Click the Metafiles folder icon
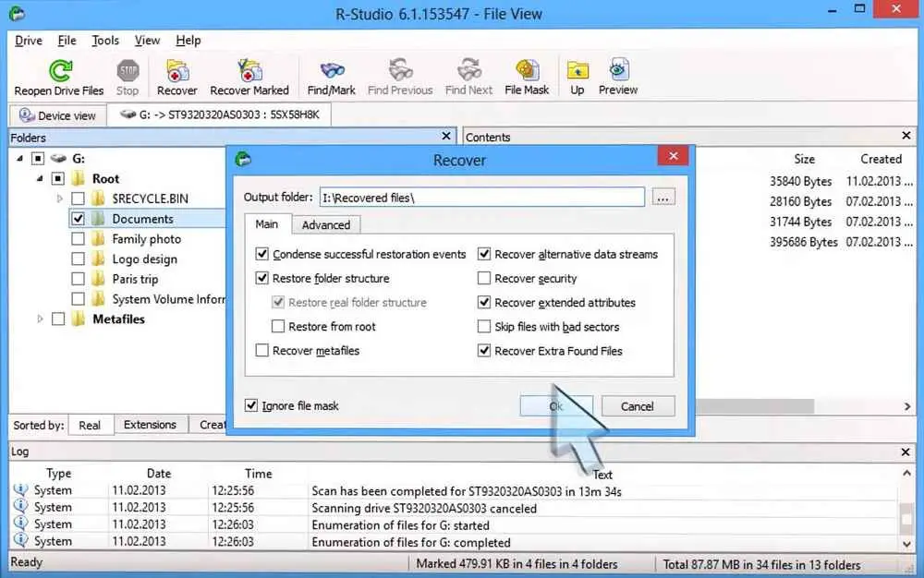Viewport: 924px width, 578px height. [x=78, y=319]
